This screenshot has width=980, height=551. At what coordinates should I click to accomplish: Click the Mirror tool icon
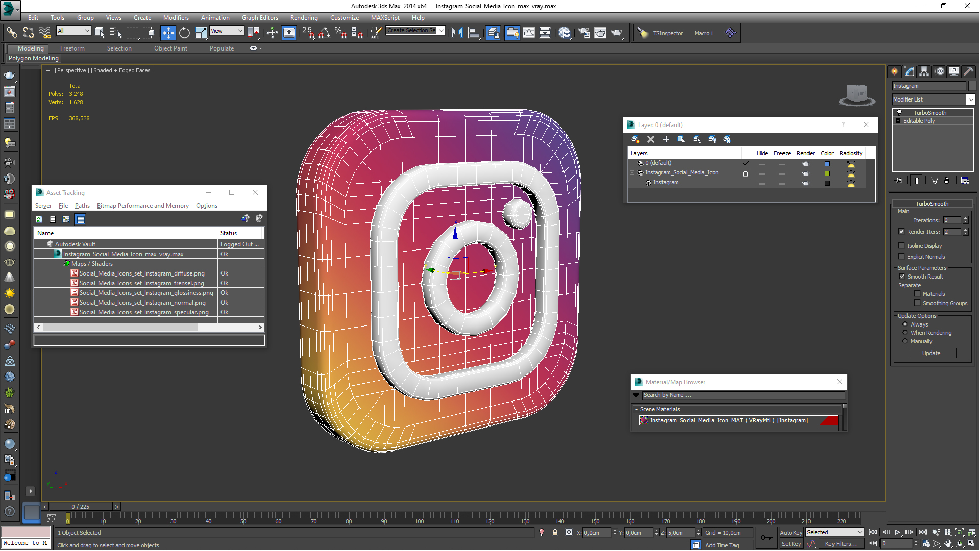[457, 33]
